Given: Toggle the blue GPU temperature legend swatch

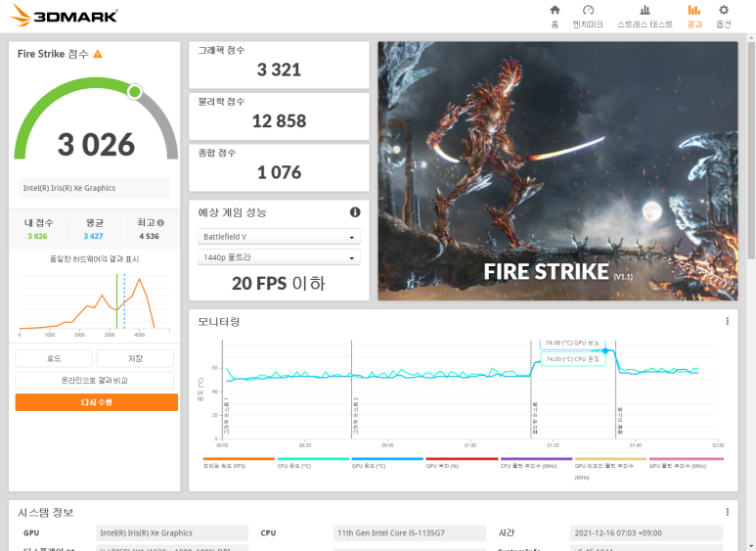Looking at the screenshot, I should (x=387, y=459).
